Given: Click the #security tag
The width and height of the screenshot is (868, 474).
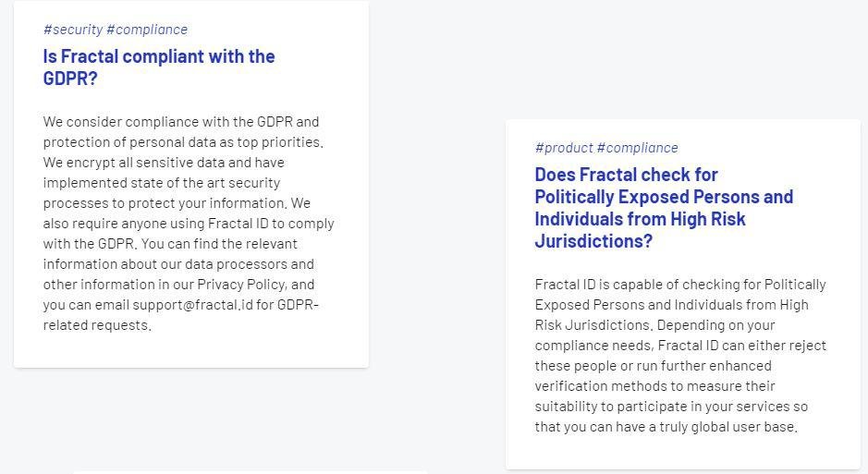Looking at the screenshot, I should pyautogui.click(x=72, y=30).
